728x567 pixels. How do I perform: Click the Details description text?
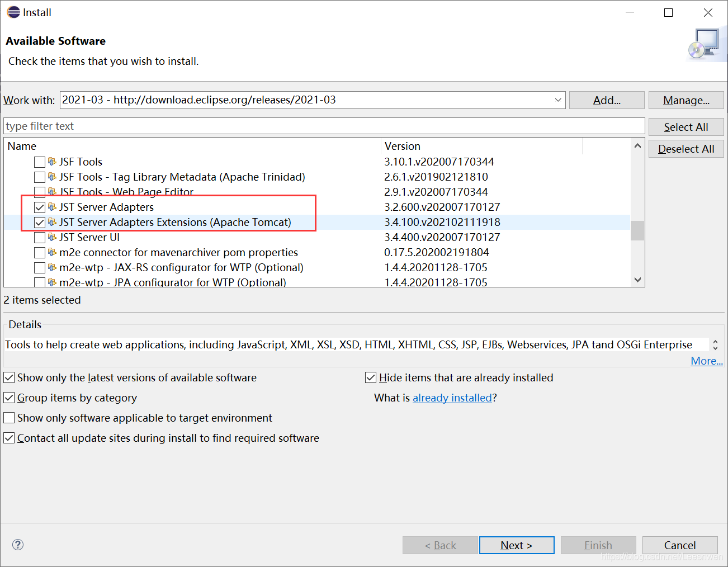(x=348, y=344)
